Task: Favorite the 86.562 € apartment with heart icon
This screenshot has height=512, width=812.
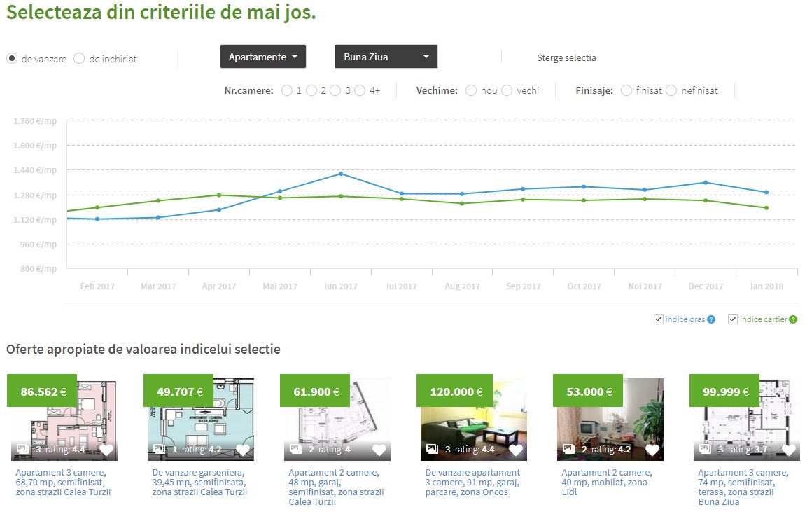Action: (x=106, y=450)
